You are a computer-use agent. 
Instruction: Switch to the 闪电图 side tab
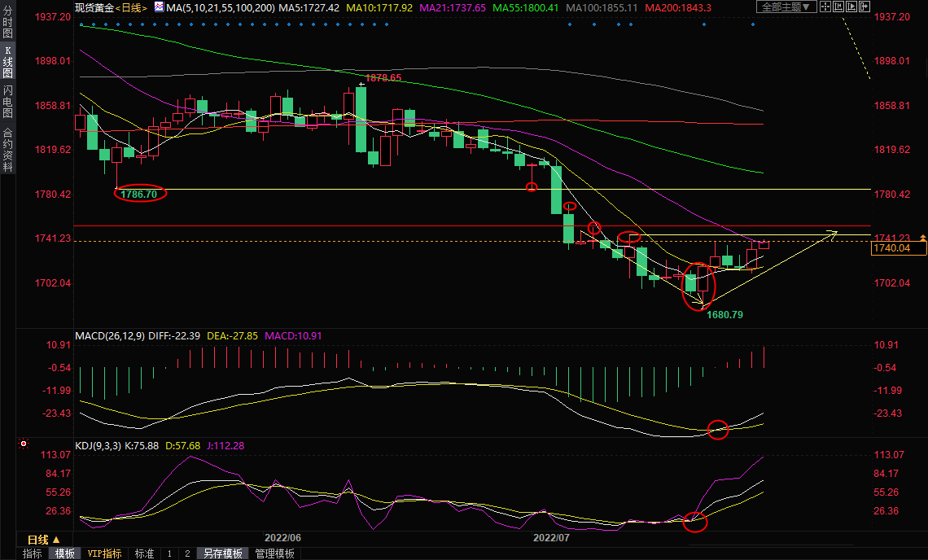tap(7, 101)
